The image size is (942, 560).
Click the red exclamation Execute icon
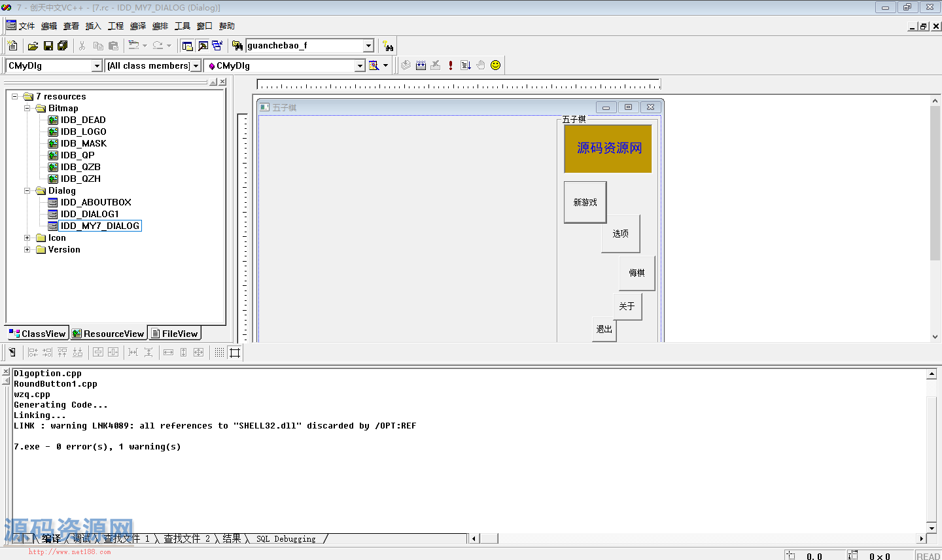pos(451,65)
